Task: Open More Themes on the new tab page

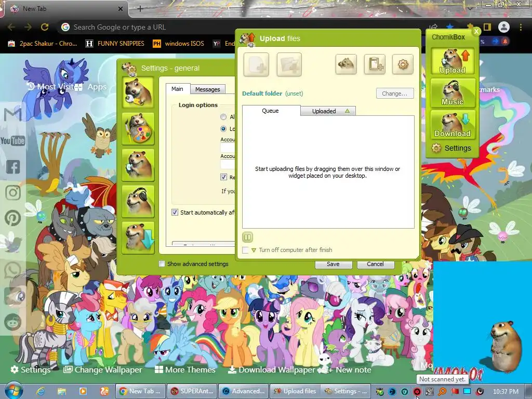Action: click(185, 369)
